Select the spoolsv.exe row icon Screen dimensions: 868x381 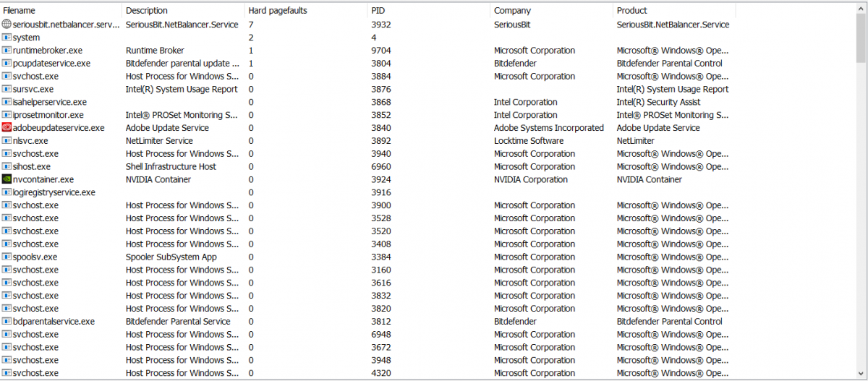(7, 257)
